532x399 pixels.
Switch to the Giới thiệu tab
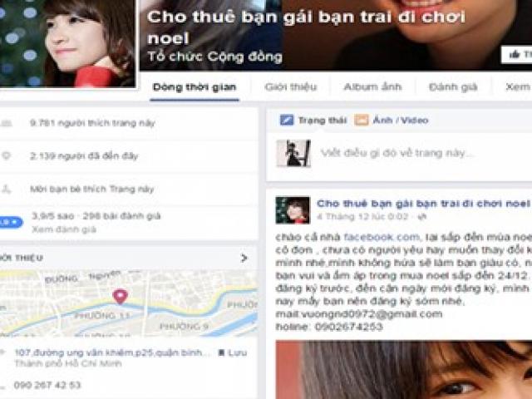click(291, 87)
